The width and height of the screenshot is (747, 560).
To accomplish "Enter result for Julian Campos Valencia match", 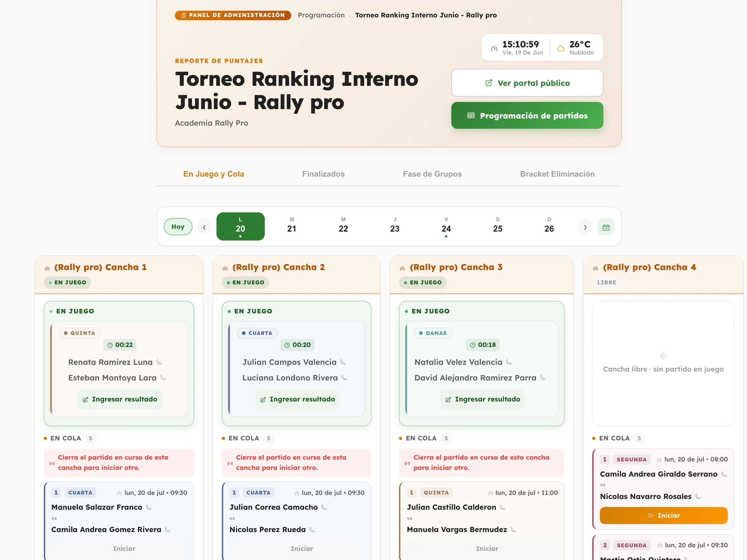I will 298,399.
